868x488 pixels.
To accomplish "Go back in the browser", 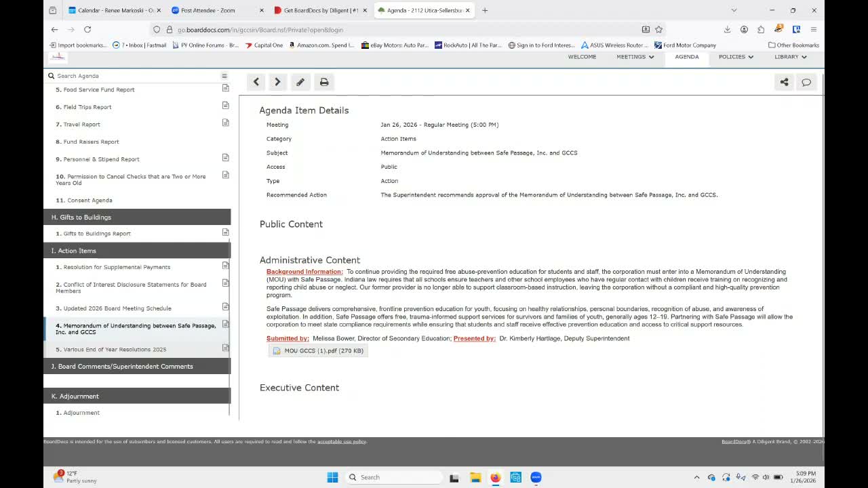I will 54,30.
